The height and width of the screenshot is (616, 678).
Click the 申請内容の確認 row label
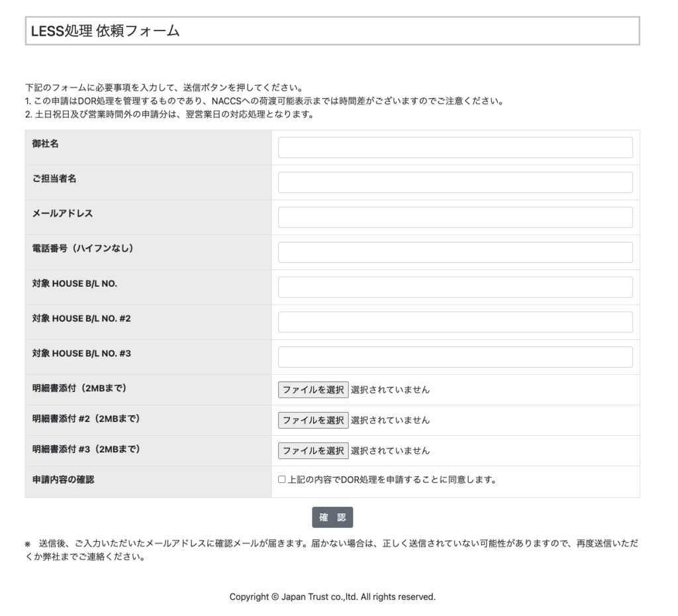click(x=63, y=480)
